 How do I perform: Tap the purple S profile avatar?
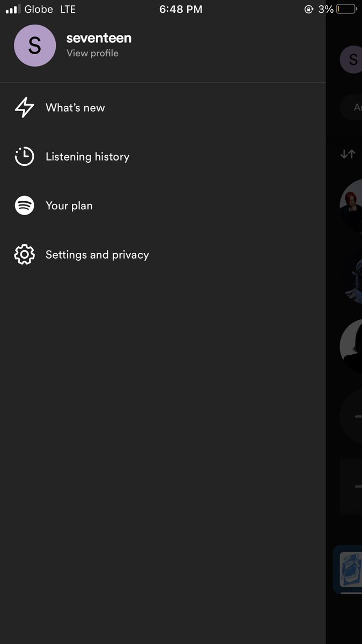[35, 46]
